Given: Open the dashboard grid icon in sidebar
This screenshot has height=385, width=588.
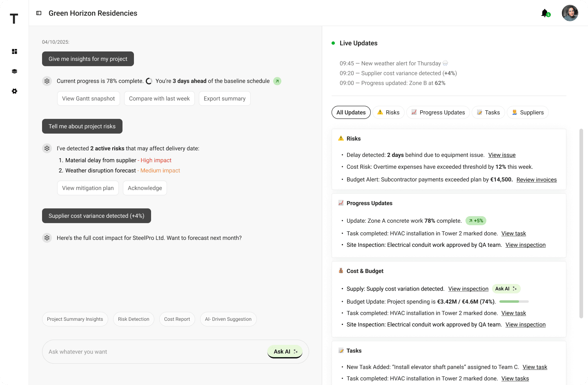Looking at the screenshot, I should click(x=14, y=51).
